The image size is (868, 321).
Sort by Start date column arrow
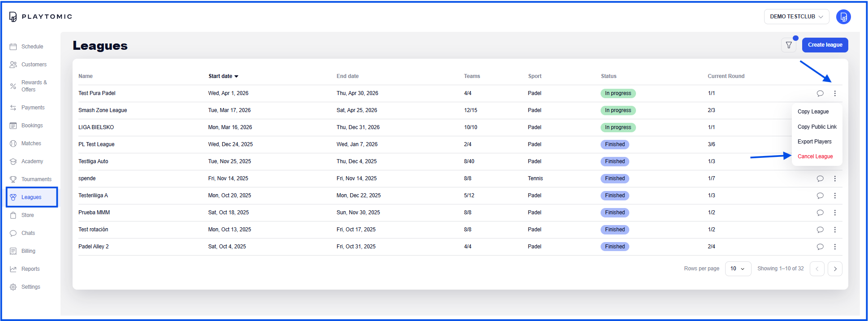[236, 76]
